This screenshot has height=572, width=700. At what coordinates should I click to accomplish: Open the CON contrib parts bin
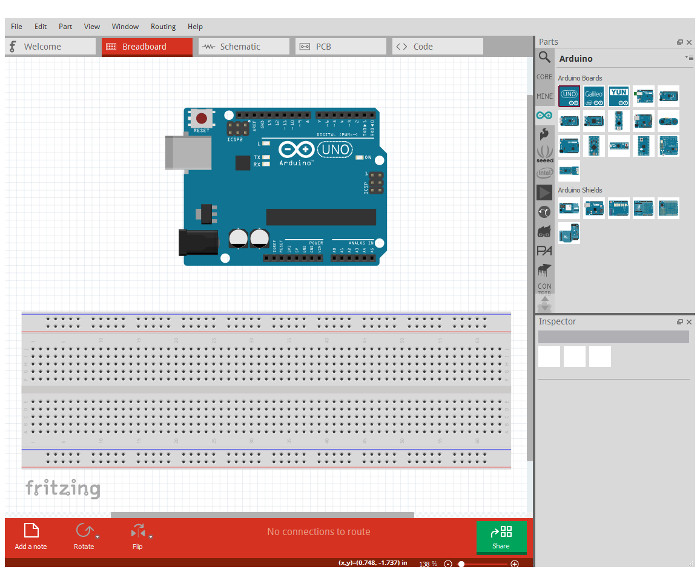tap(544, 287)
